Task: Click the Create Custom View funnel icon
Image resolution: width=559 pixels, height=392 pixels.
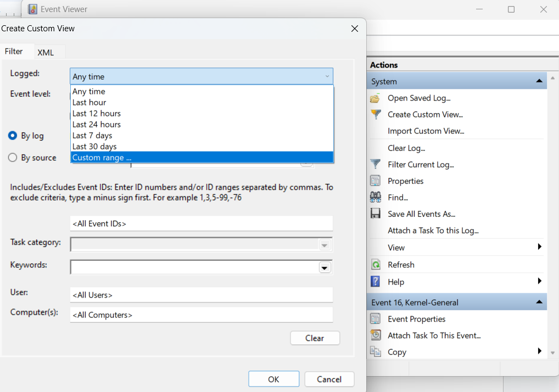Action: (375, 115)
